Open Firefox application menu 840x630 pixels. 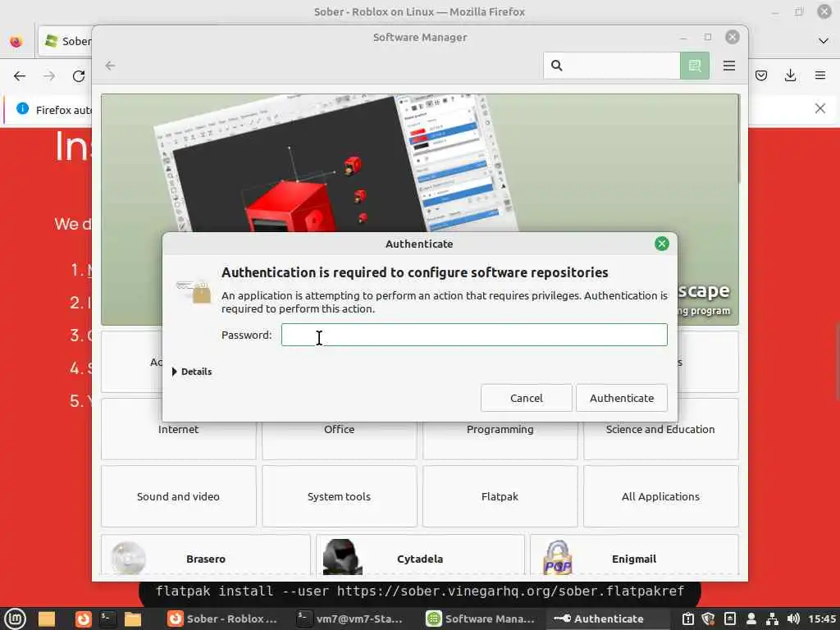click(x=820, y=75)
